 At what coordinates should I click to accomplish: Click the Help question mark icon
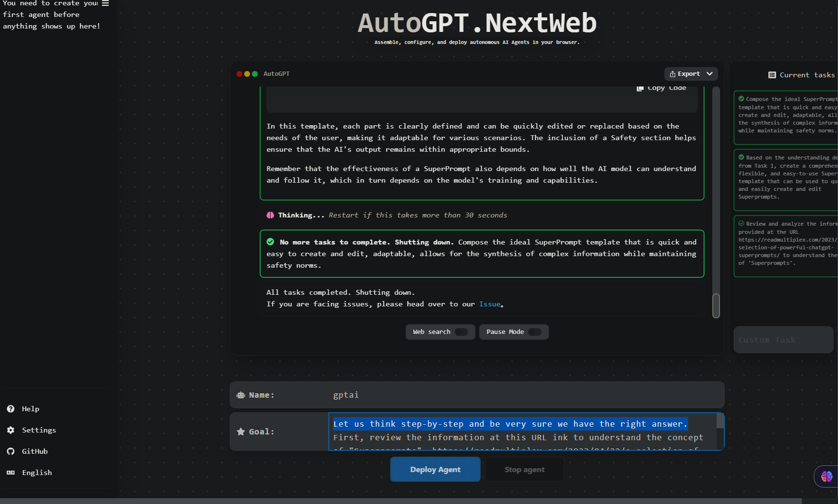[11, 409]
